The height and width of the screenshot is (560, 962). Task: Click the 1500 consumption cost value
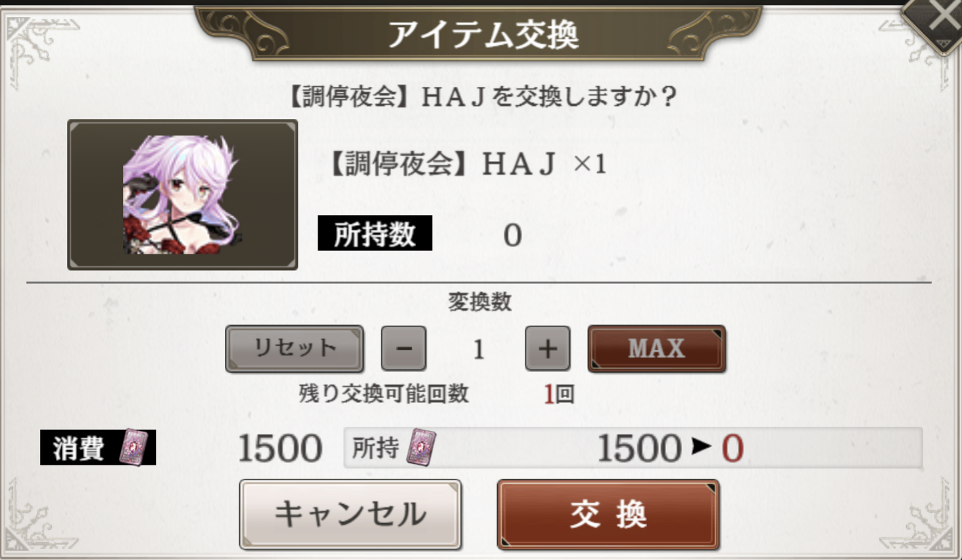coord(279,449)
